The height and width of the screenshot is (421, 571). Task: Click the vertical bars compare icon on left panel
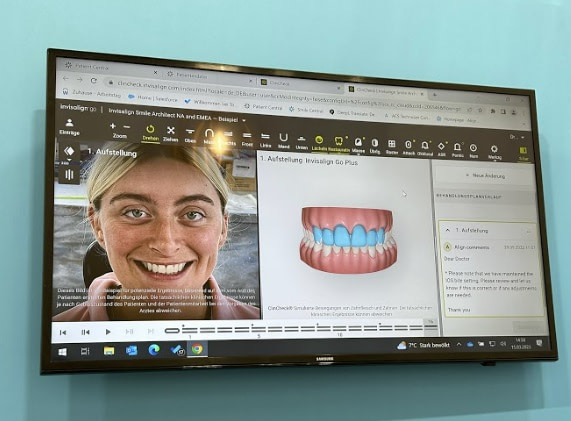point(69,174)
